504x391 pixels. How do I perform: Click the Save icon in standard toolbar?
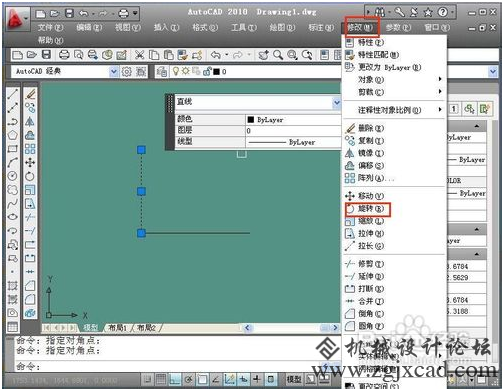click(46, 55)
